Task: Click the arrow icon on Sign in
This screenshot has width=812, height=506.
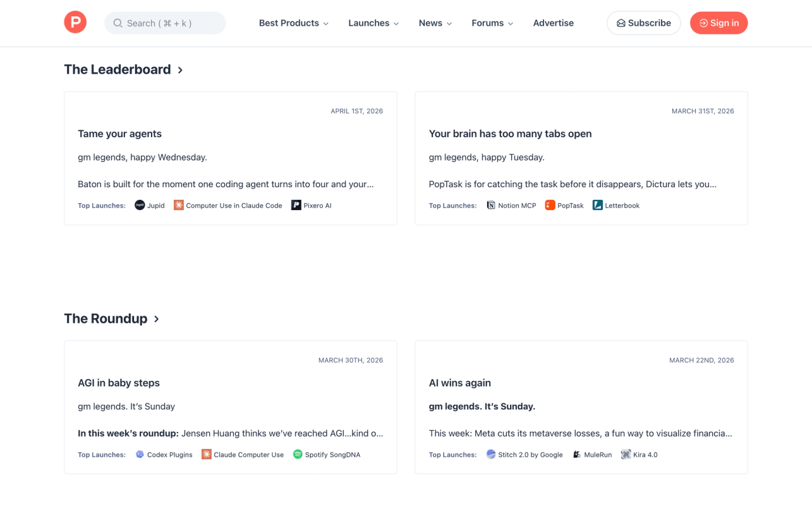Action: [x=703, y=23]
